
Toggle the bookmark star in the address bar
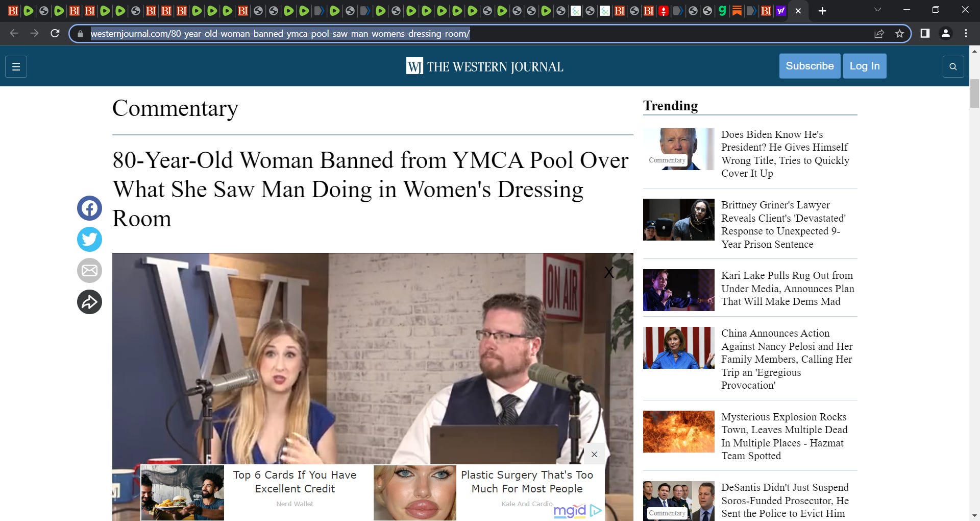point(900,33)
